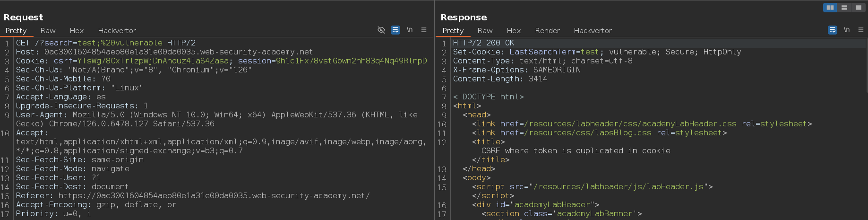Open Request Hackvertor tab
The height and width of the screenshot is (220, 868).
[x=117, y=30]
